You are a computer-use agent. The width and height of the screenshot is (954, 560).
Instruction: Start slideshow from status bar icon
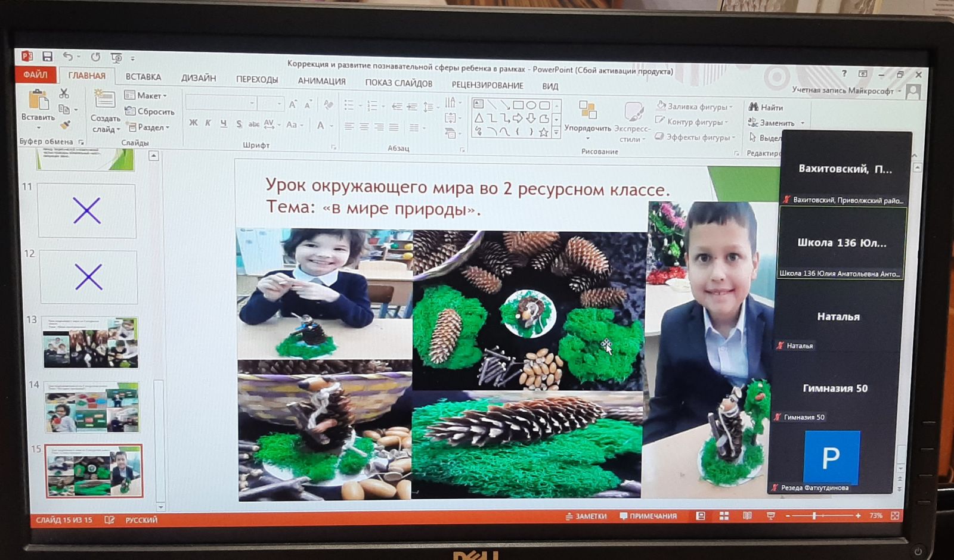(770, 516)
